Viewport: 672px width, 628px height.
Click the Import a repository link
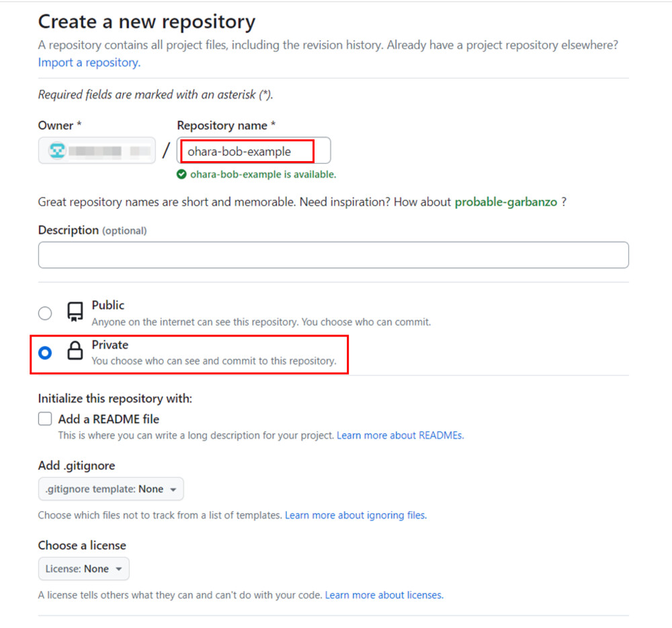click(x=89, y=62)
